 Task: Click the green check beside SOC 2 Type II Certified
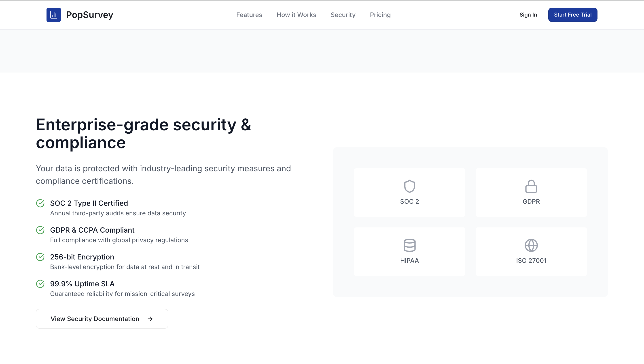(40, 203)
